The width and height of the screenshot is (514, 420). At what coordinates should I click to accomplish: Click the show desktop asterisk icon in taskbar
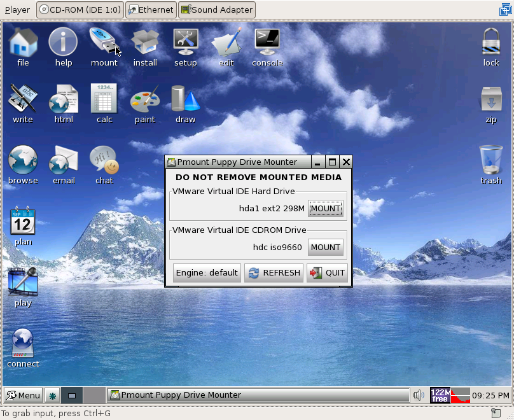[52, 395]
